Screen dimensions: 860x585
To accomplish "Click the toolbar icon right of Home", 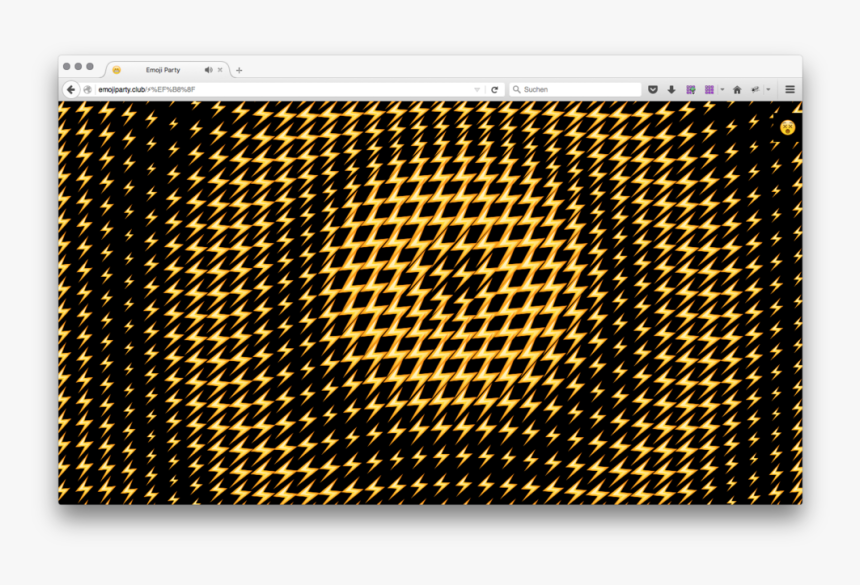I will (x=756, y=90).
